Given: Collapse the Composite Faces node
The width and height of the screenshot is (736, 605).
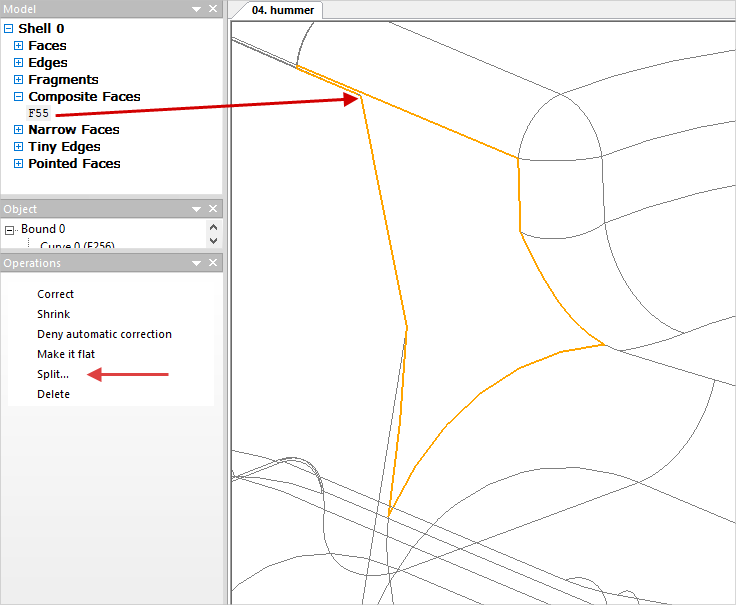Looking at the screenshot, I should 18,97.
